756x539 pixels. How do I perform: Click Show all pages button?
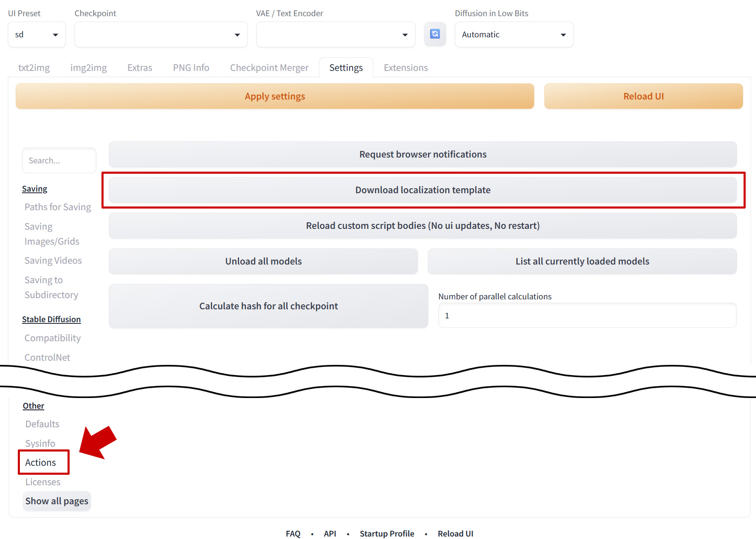tap(57, 501)
